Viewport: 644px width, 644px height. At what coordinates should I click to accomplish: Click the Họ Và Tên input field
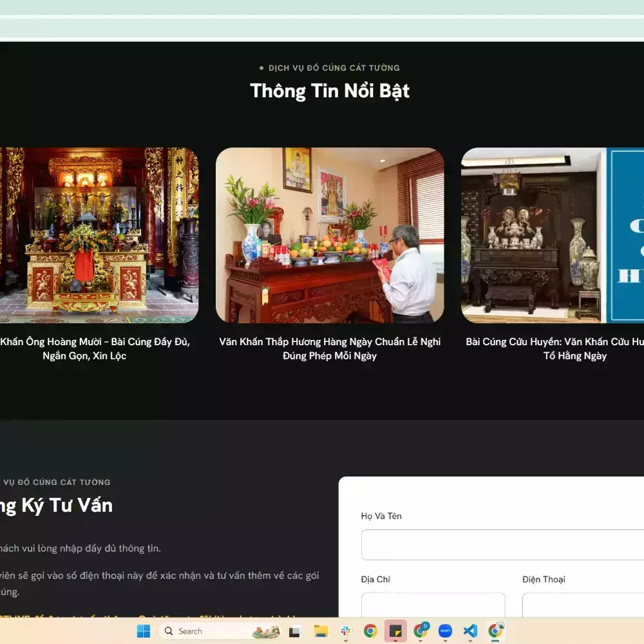pos(502,545)
